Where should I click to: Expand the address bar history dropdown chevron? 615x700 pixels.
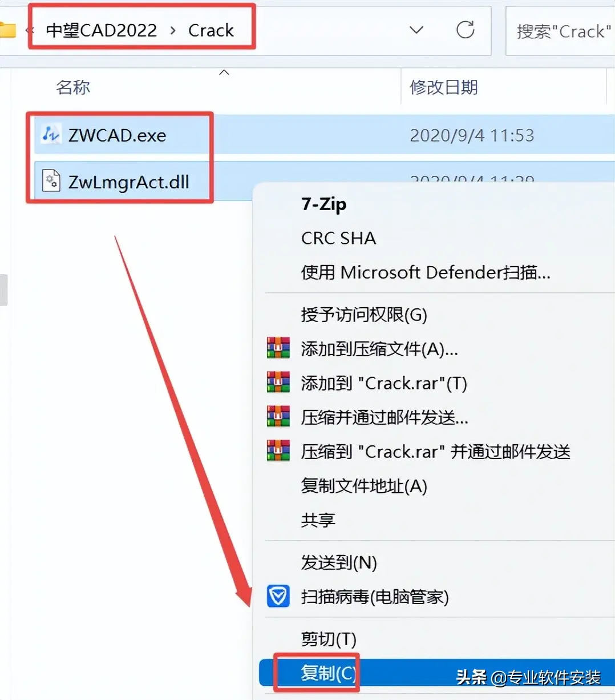(417, 30)
